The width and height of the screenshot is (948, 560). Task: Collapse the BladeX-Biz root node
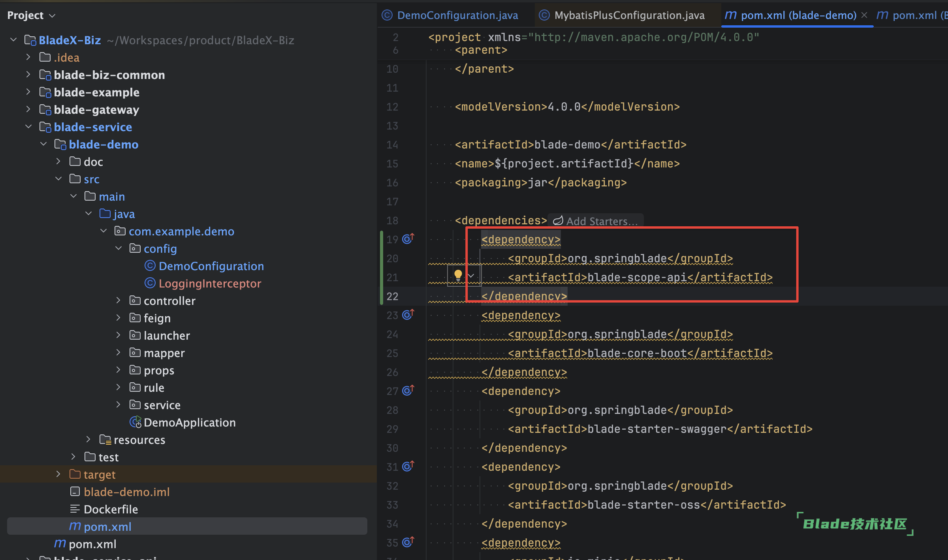pos(13,40)
